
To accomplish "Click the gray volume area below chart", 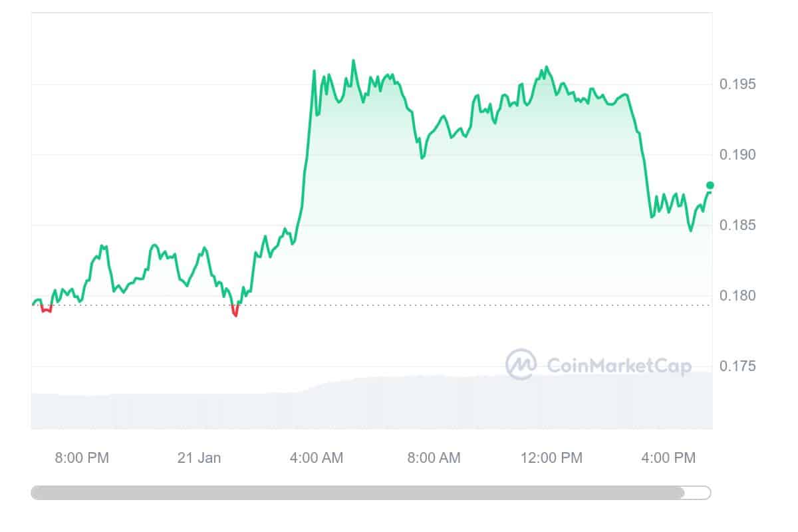I will click(371, 401).
